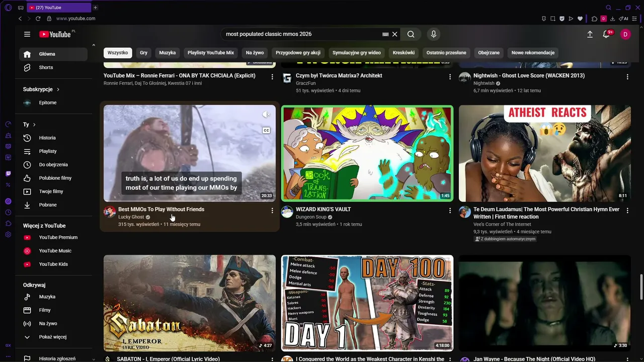Open the on-screen keyboard in the search box
This screenshot has height=362, width=644.
click(385, 34)
